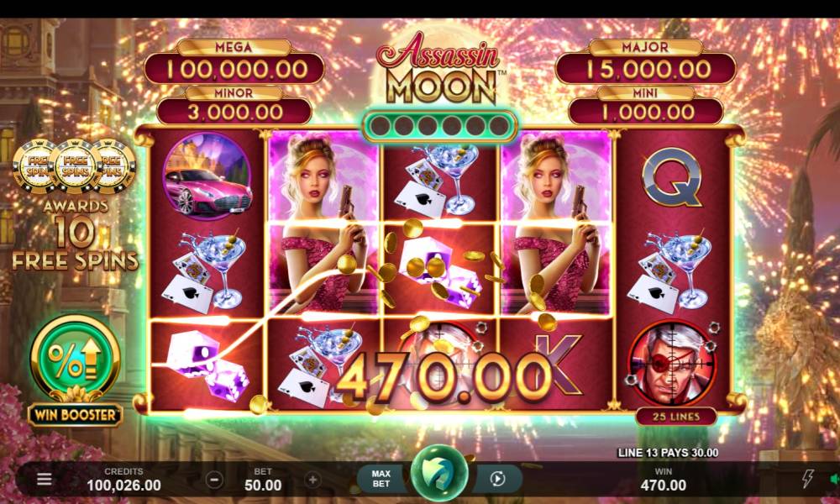Toggle quick spin lightning icon
This screenshot has width=840, height=504.
pyautogui.click(x=808, y=478)
